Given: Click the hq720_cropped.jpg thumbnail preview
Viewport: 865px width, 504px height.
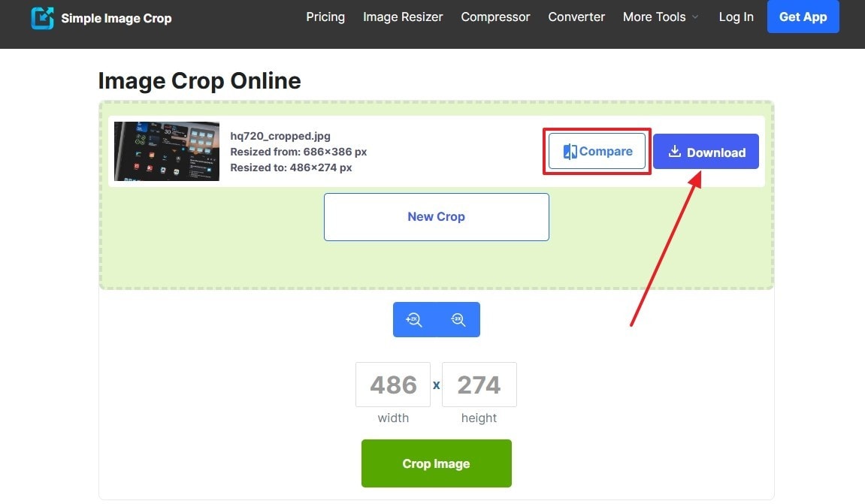Looking at the screenshot, I should click(167, 151).
